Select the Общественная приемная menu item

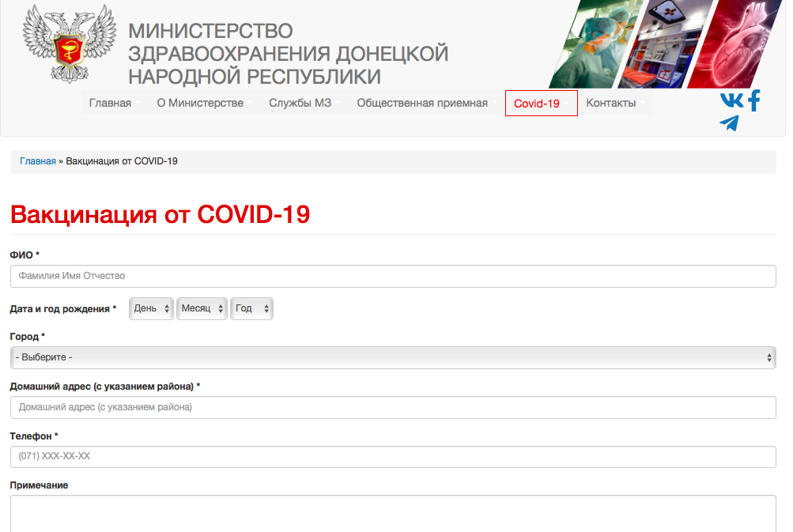(x=422, y=104)
